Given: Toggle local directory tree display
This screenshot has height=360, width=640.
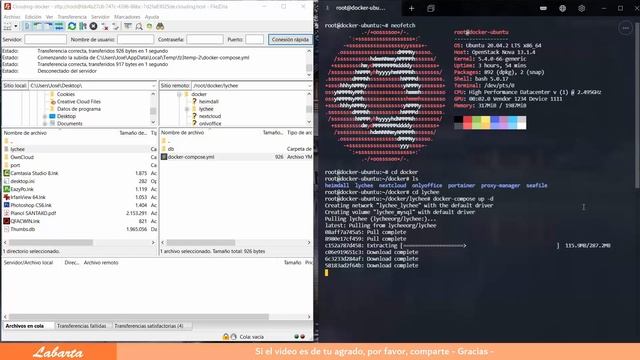Looking at the screenshot, I should pos(38,27).
